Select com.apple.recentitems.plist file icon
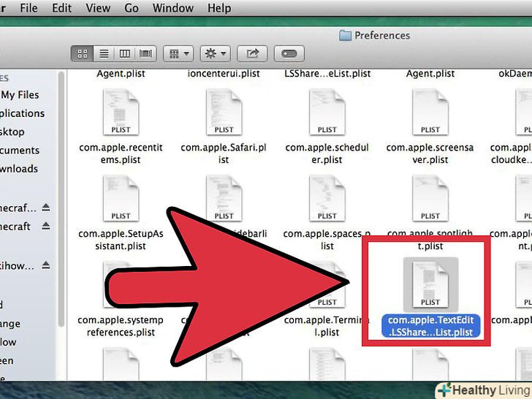The height and width of the screenshot is (399, 532). [x=121, y=112]
